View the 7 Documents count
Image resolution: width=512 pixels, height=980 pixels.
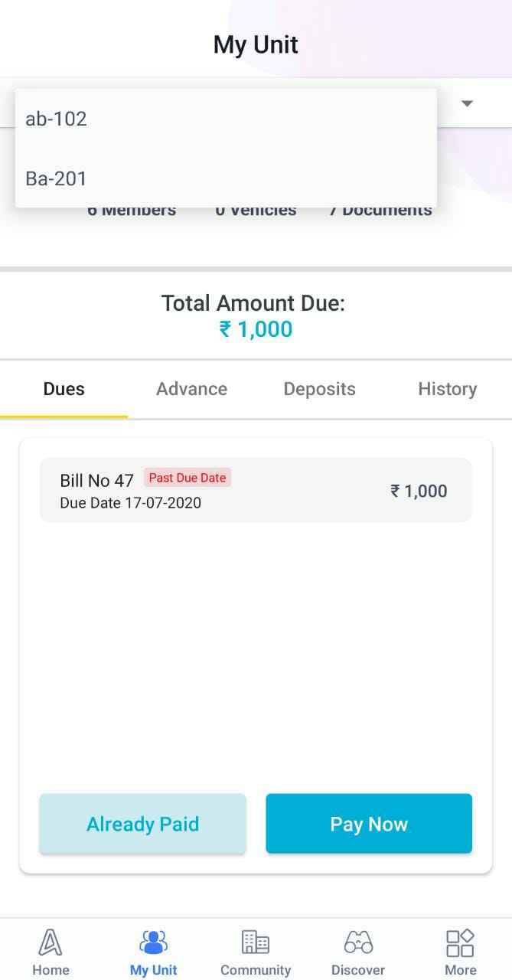click(380, 210)
